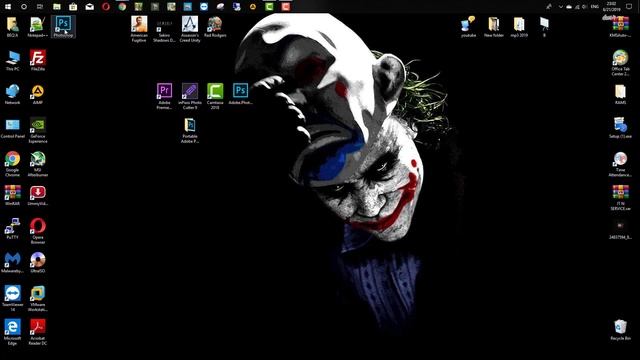Viewport: 640px width, 360px height.
Task: Launch the TeamViewer 14 desktop shortcut
Action: pos(12,298)
